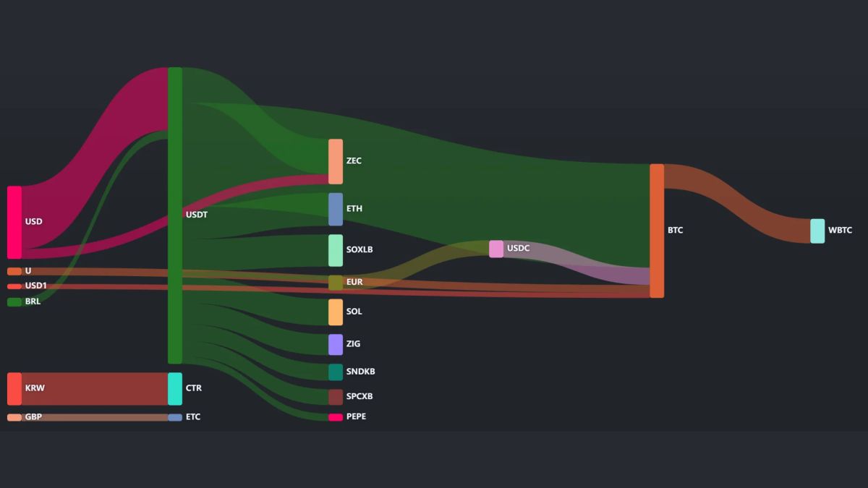Click the "BRL" text label
Screen dimensions: 868x488
point(33,302)
